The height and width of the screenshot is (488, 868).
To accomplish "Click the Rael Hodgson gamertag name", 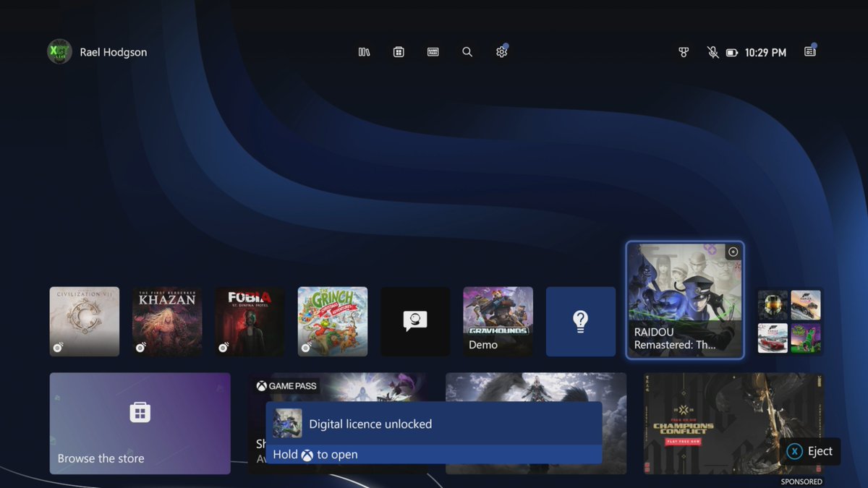I will [x=114, y=52].
